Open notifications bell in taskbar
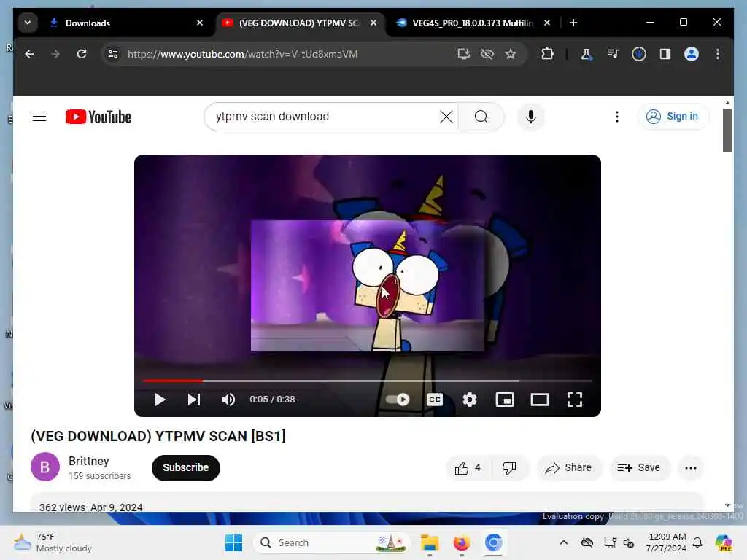The height and width of the screenshot is (560, 747). (697, 542)
